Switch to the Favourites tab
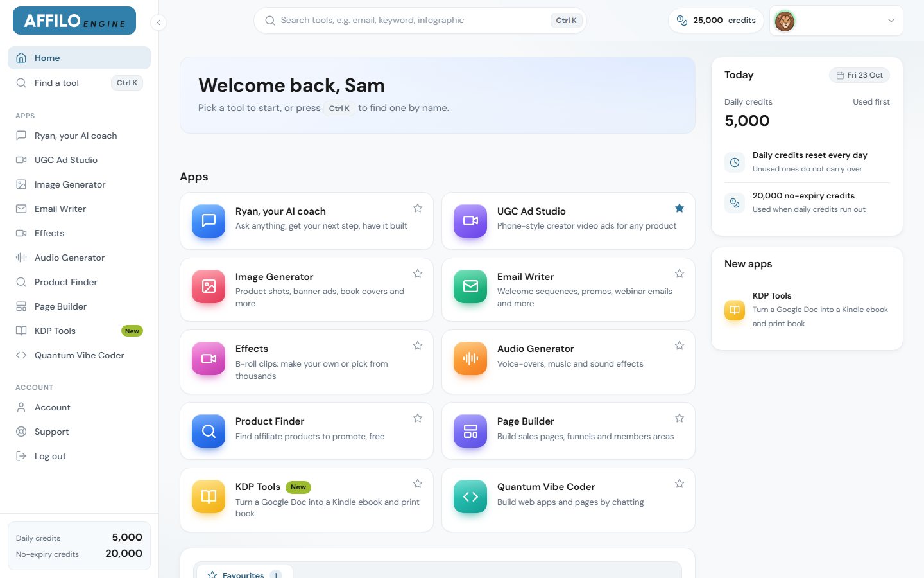Screen dimensions: 924x578 tap(244, 573)
